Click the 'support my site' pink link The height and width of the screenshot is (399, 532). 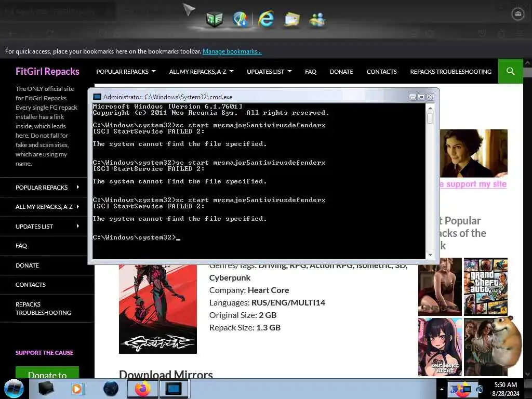pyautogui.click(x=474, y=184)
